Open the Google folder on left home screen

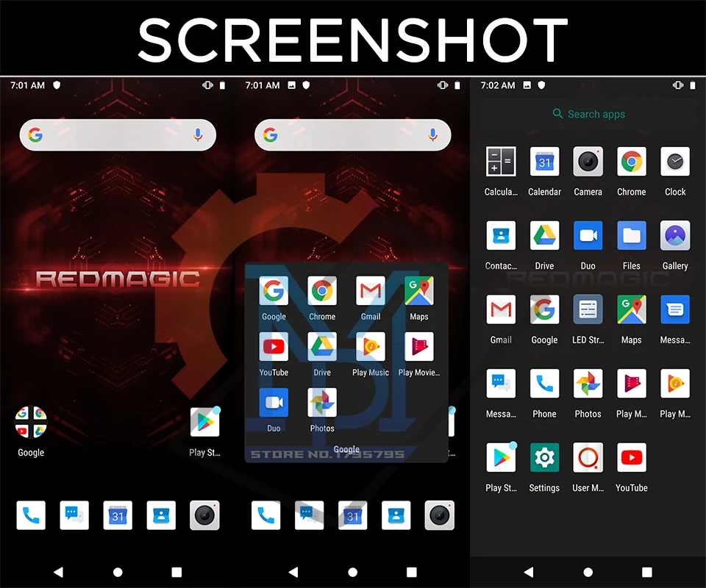click(31, 422)
